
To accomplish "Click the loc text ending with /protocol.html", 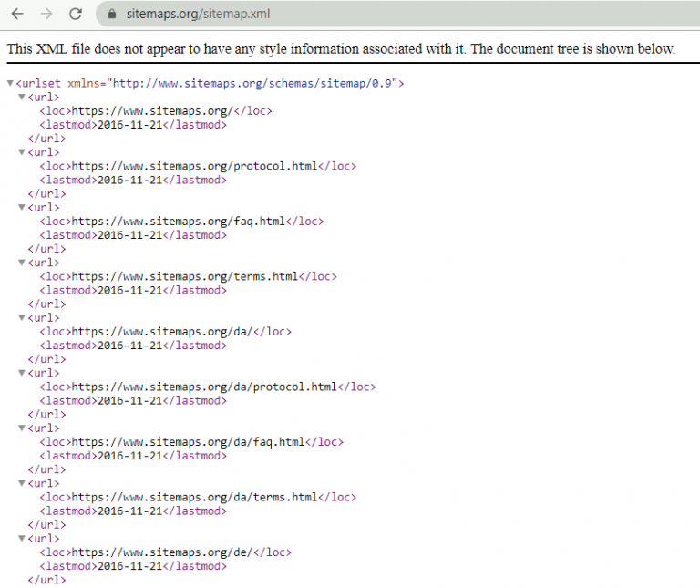I will point(195,166).
